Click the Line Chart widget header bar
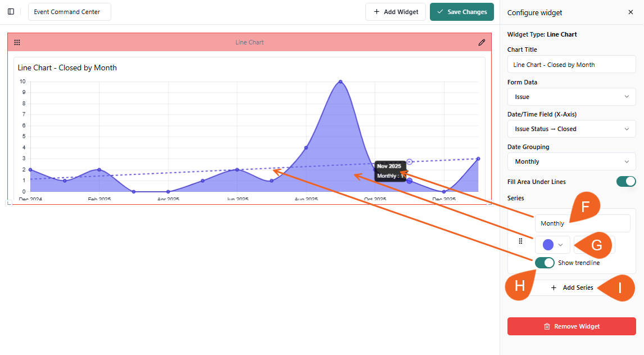Image resolution: width=644 pixels, height=355 pixels. (249, 42)
